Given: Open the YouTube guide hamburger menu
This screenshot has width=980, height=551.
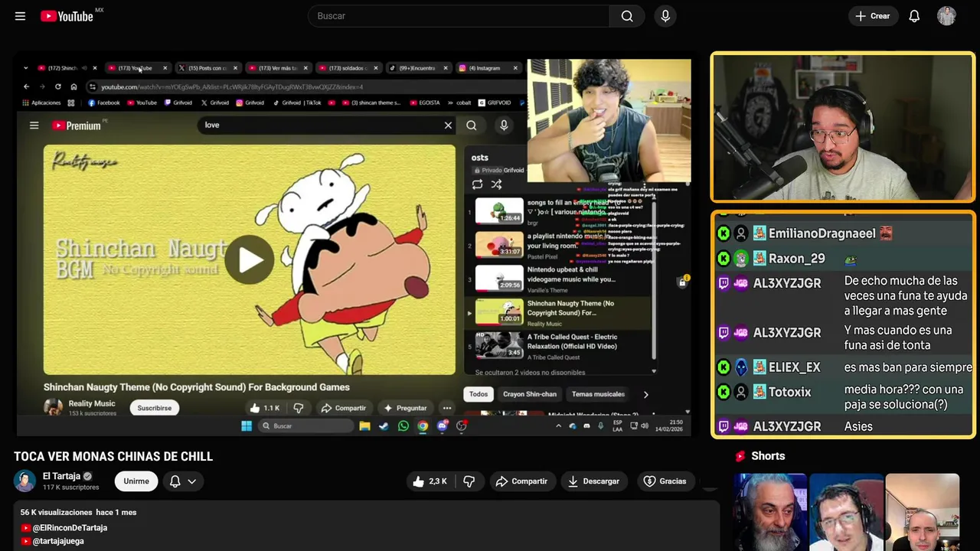Looking at the screenshot, I should coord(20,16).
